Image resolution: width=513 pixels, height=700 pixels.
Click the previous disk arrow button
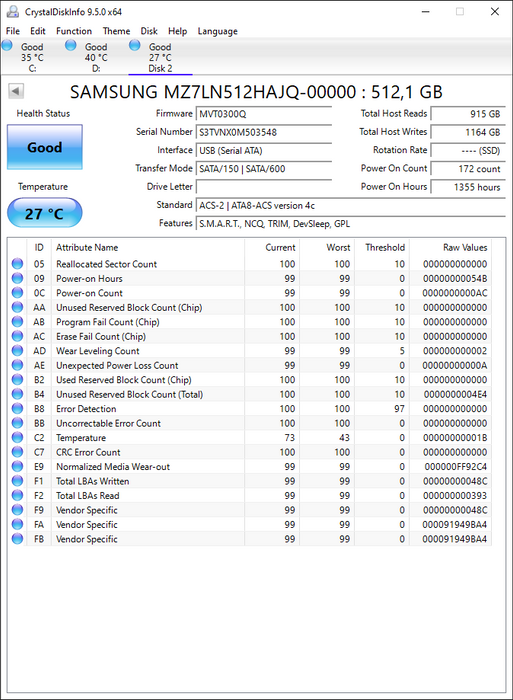click(x=16, y=91)
